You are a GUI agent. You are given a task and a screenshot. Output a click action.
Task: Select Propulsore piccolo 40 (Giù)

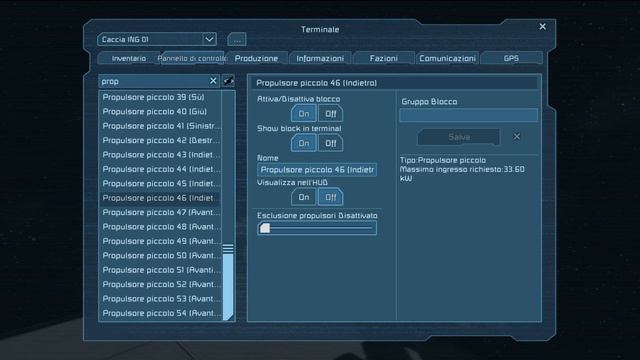(x=160, y=111)
